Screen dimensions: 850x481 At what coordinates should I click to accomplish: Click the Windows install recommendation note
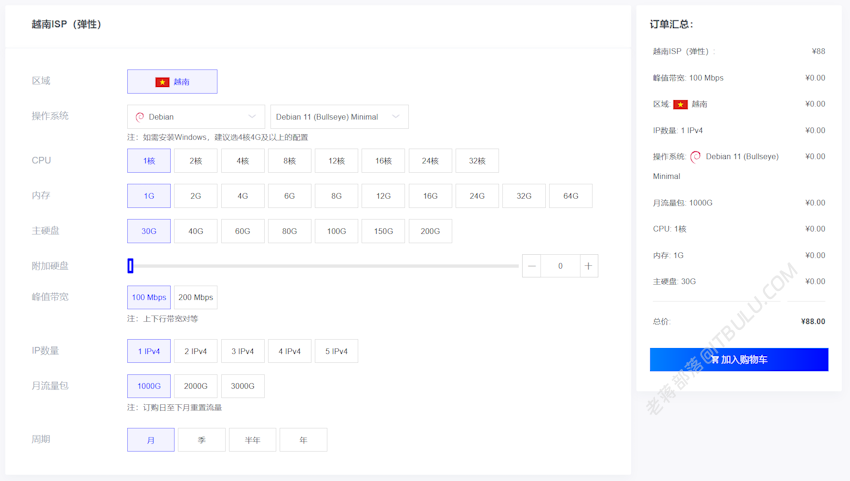pos(218,137)
